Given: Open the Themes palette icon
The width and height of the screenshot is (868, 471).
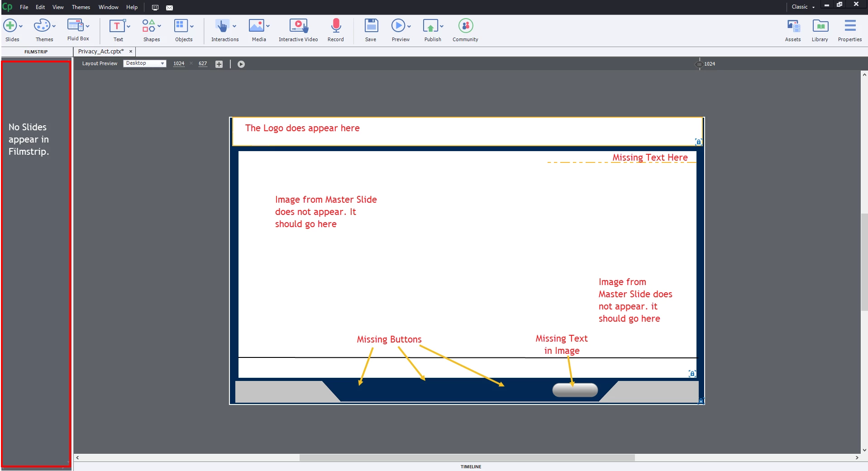Looking at the screenshot, I should 42,25.
